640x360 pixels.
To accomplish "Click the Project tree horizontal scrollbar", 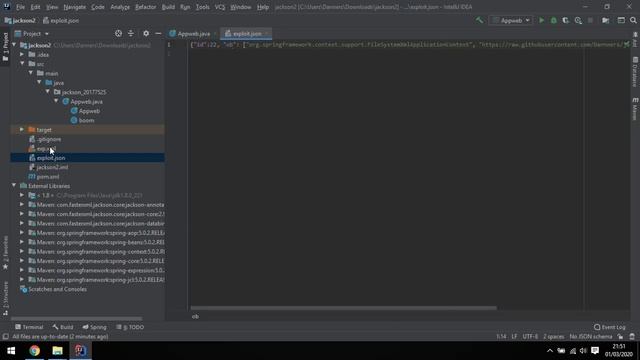I will tap(77, 318).
